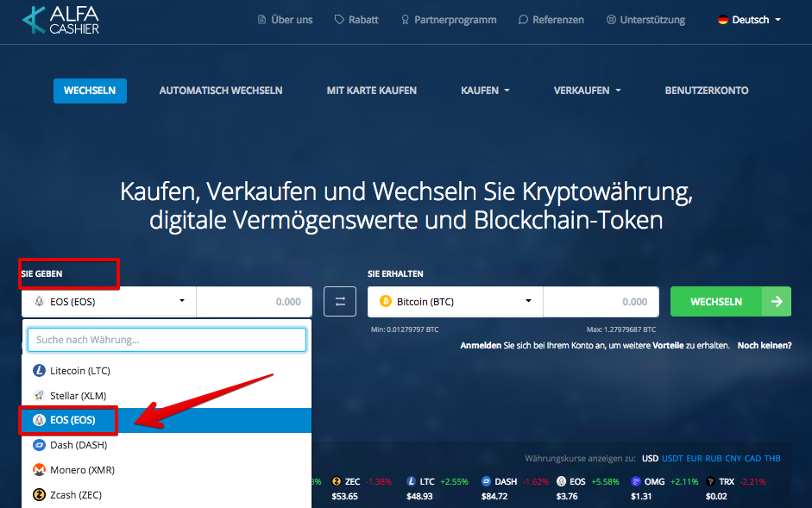This screenshot has height=508, width=812.
Task: Open the EOS (EOS) give currency selector
Action: (x=110, y=301)
